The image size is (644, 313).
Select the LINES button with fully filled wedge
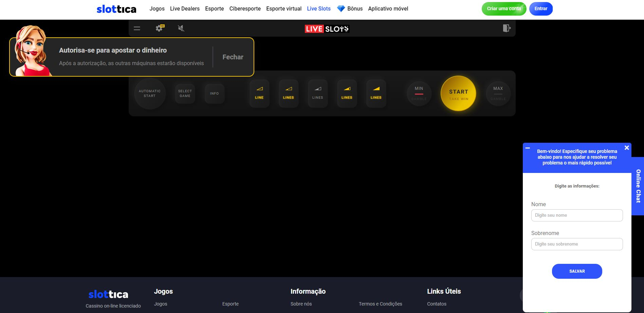pyautogui.click(x=376, y=93)
